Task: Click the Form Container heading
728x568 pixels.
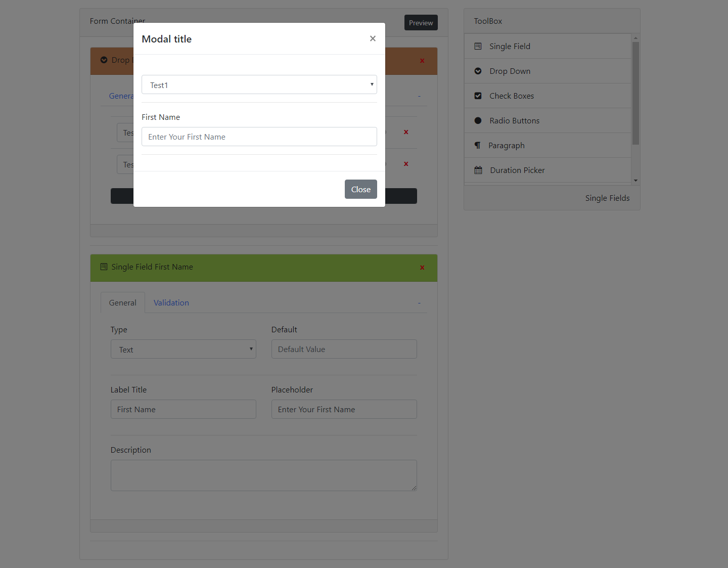Action: (x=117, y=21)
